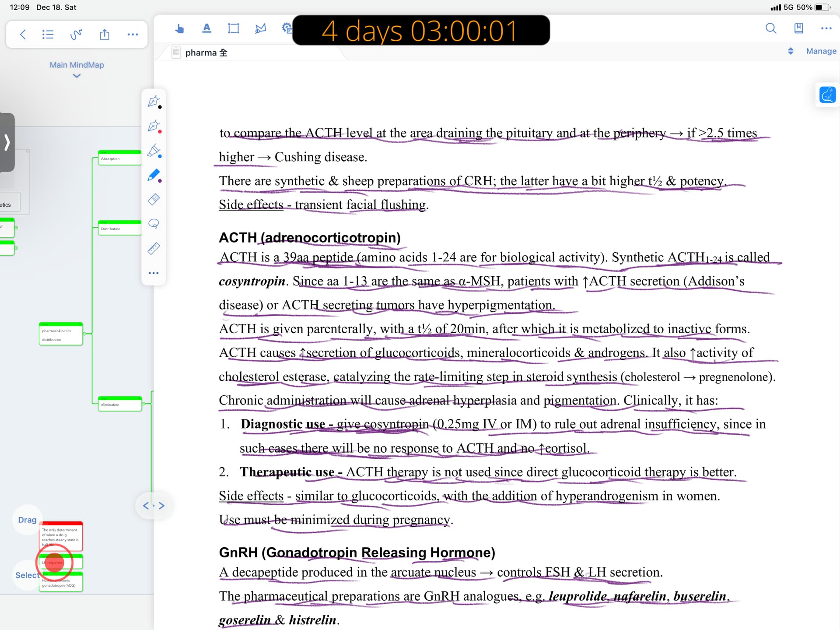840x630 pixels.
Task: Tap the Select mode button
Action: (x=27, y=575)
